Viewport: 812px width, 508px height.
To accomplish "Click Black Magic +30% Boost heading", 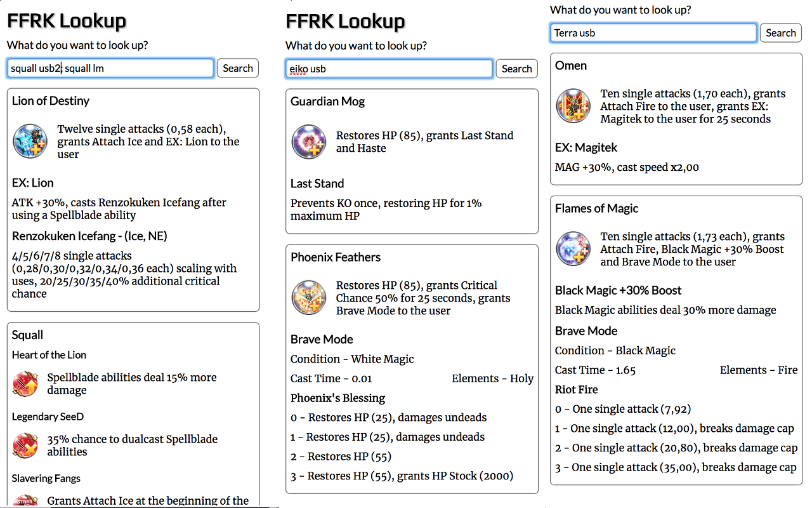I will pyautogui.click(x=619, y=290).
